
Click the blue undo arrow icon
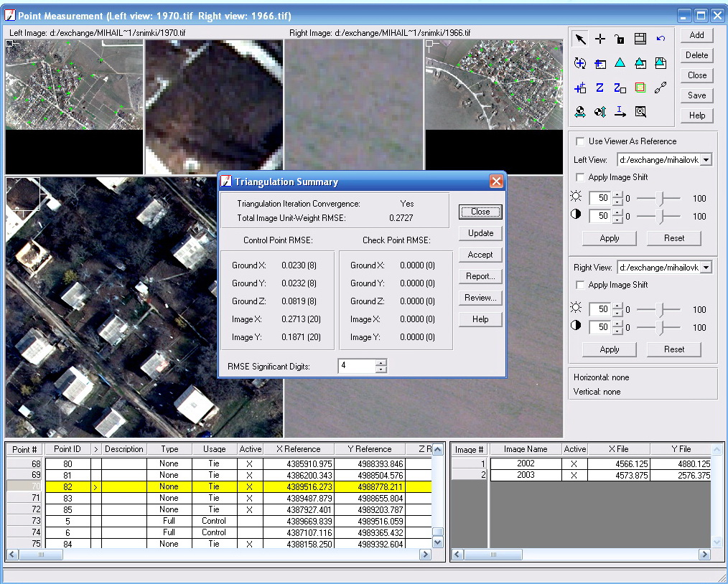click(x=661, y=39)
